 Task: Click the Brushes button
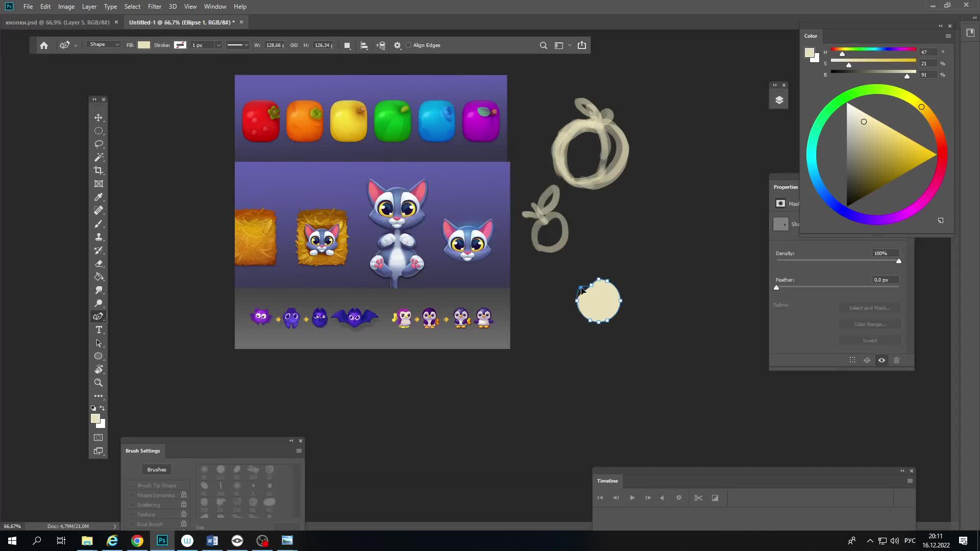pyautogui.click(x=157, y=470)
